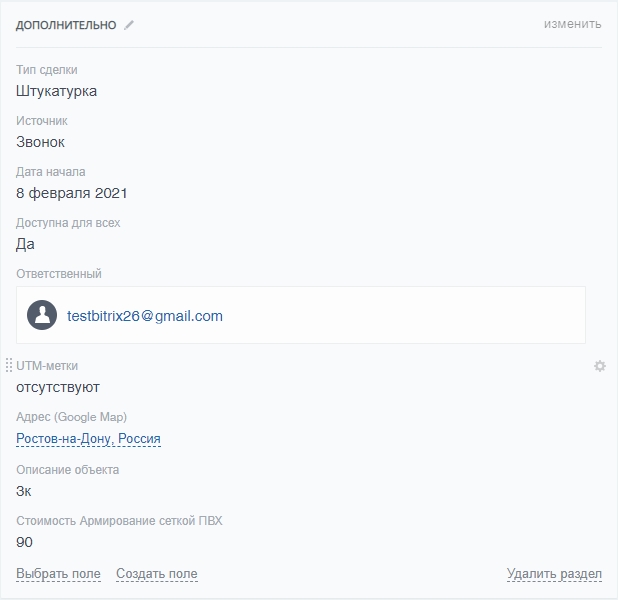The width and height of the screenshot is (618, 600).
Task: Click the Выбрать поле link
Action: tap(58, 574)
